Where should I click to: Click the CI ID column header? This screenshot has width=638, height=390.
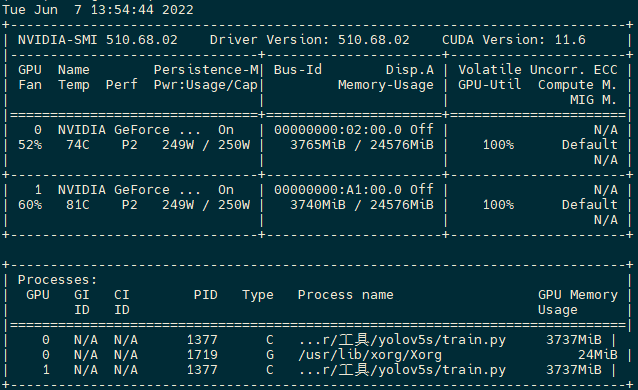pyautogui.click(x=122, y=302)
